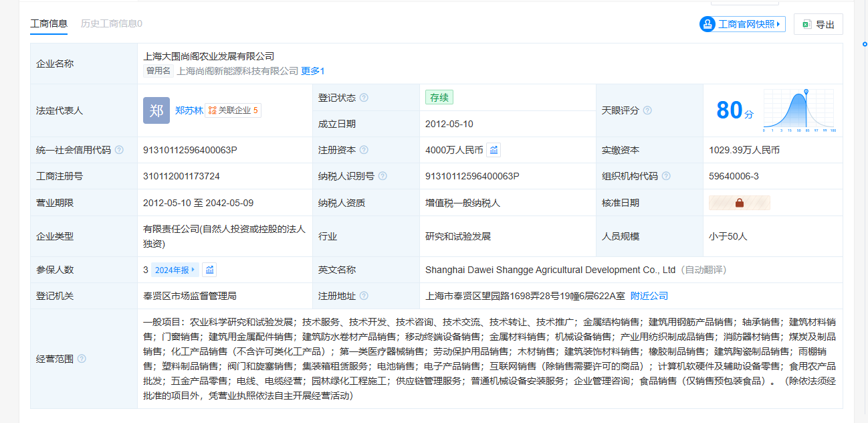Click the 导出 export button

click(818, 24)
